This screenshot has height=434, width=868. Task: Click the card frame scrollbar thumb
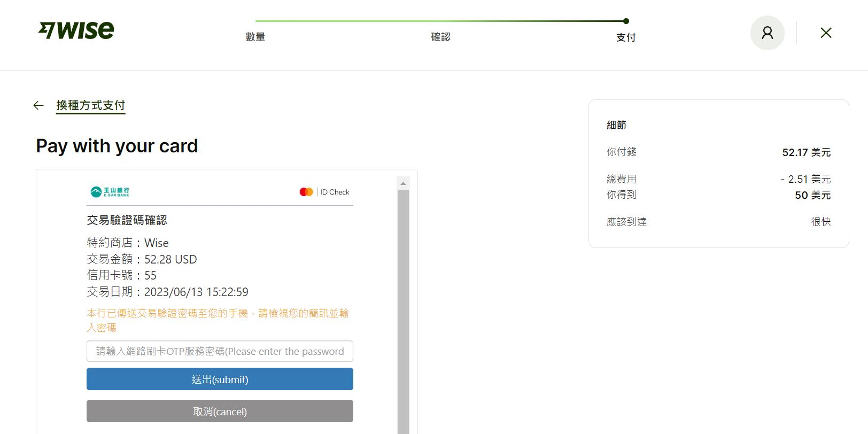click(x=404, y=312)
